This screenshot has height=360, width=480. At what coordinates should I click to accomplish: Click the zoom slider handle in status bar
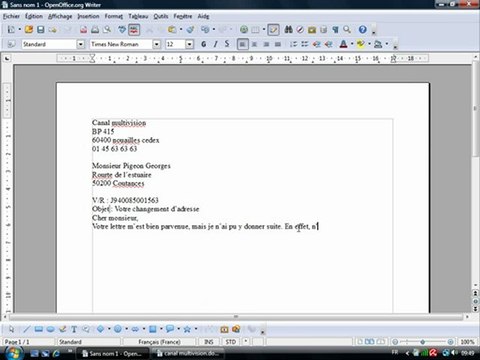422,342
